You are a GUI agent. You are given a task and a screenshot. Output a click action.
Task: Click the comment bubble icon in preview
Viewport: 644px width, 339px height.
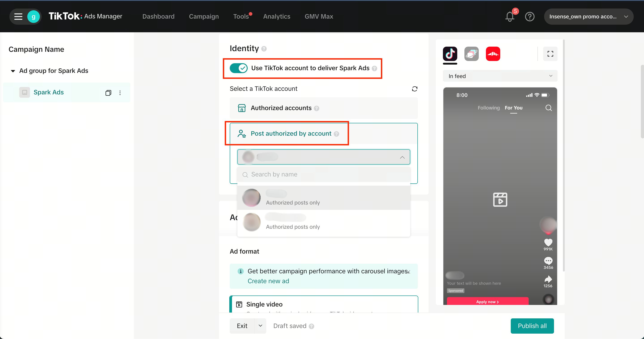click(548, 261)
